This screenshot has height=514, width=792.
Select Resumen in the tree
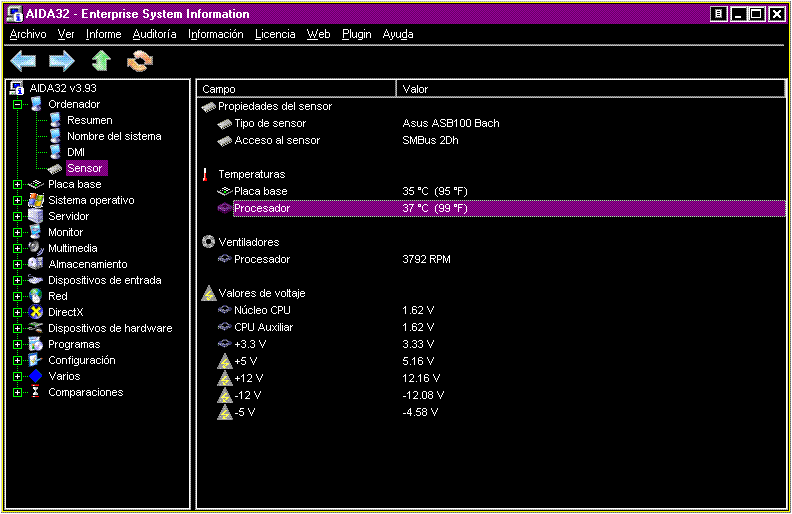pos(90,120)
